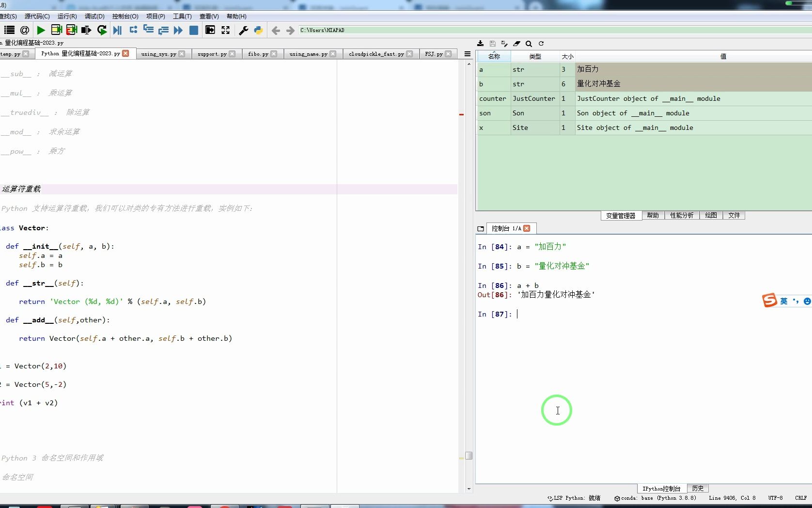This screenshot has height=508, width=812.
Task: Close the fibo.py tab
Action: [x=274, y=54]
